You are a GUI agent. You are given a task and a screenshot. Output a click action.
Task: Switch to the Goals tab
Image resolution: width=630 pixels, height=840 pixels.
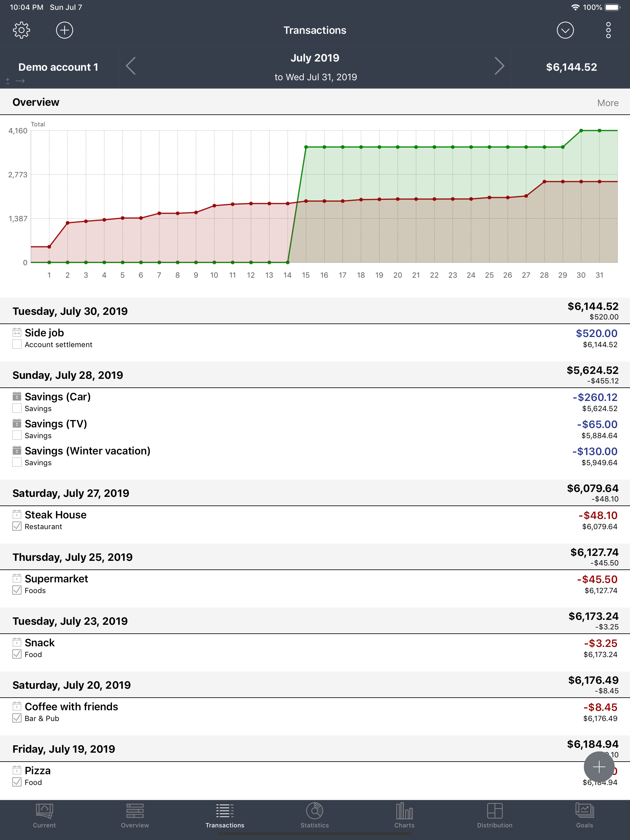584,816
